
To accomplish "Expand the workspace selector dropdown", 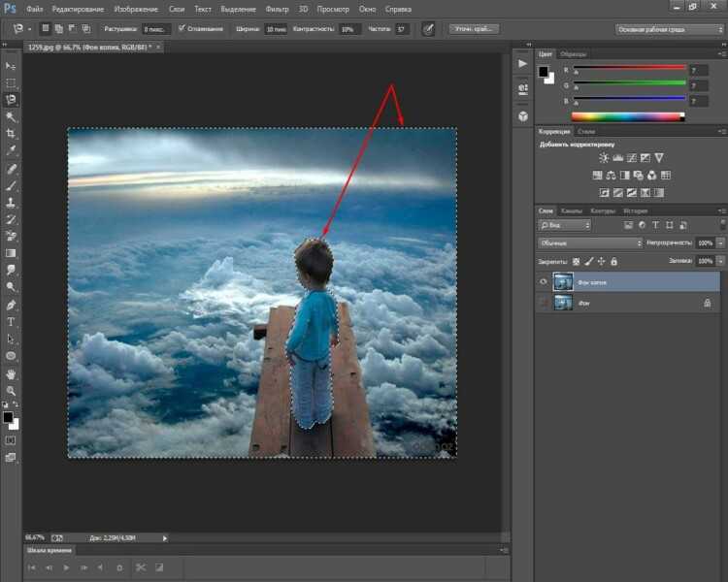I will [x=670, y=29].
